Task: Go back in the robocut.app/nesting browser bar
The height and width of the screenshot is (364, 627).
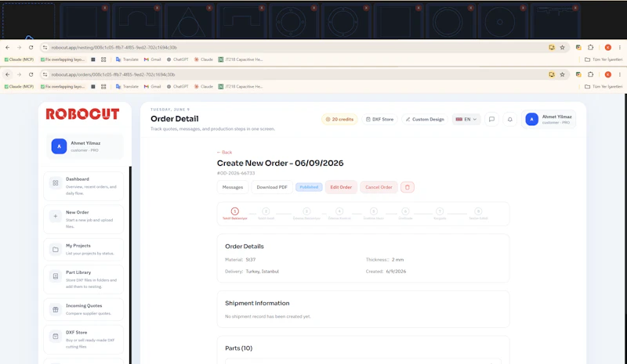Action: [8, 47]
